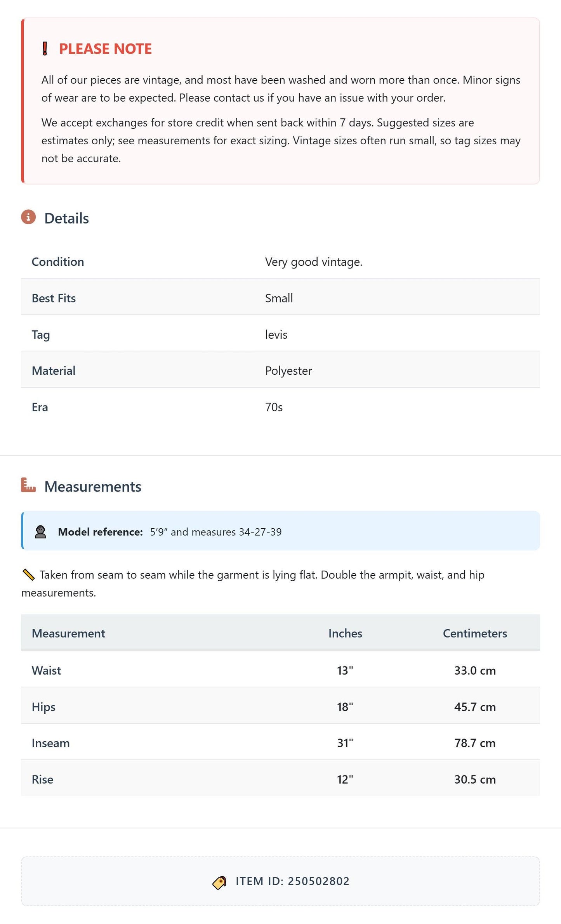Click the 'Very good vintage.' value
This screenshot has width=561, height=924.
pos(314,262)
